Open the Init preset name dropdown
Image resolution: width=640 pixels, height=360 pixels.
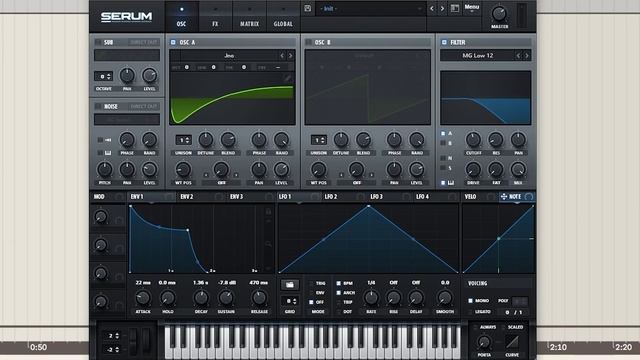(370, 9)
